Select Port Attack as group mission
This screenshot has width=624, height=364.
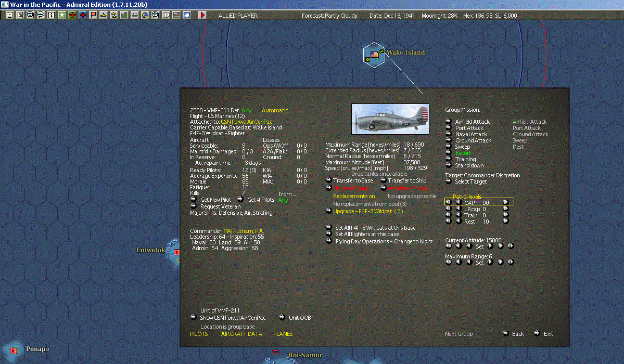(469, 128)
